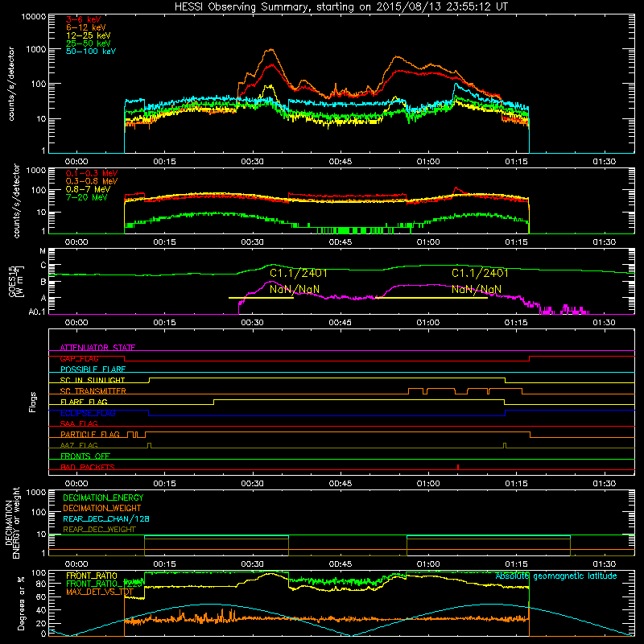Viewport: 644px width, 644px height.
Task: Click the FRONT_RATIO legend label
Action: coord(92,576)
